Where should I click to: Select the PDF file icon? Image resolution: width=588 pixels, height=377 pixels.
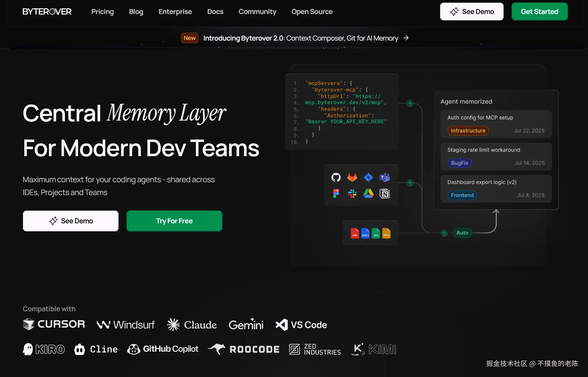[x=355, y=233]
